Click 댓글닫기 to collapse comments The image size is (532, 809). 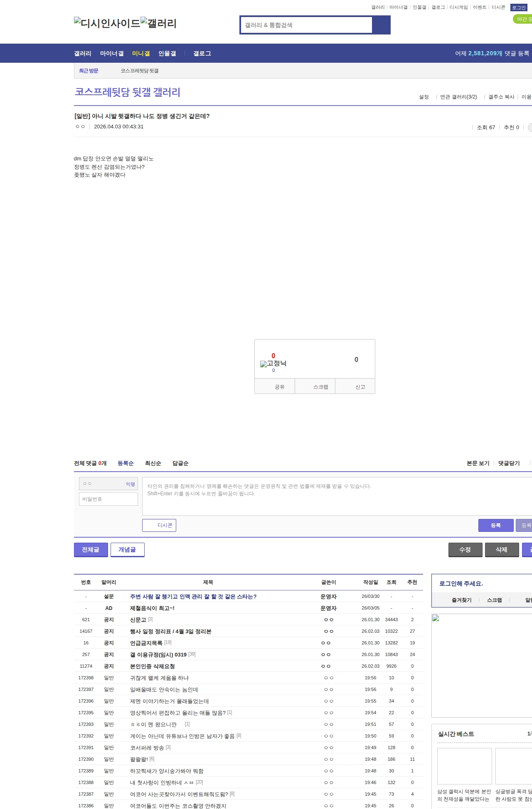509,463
